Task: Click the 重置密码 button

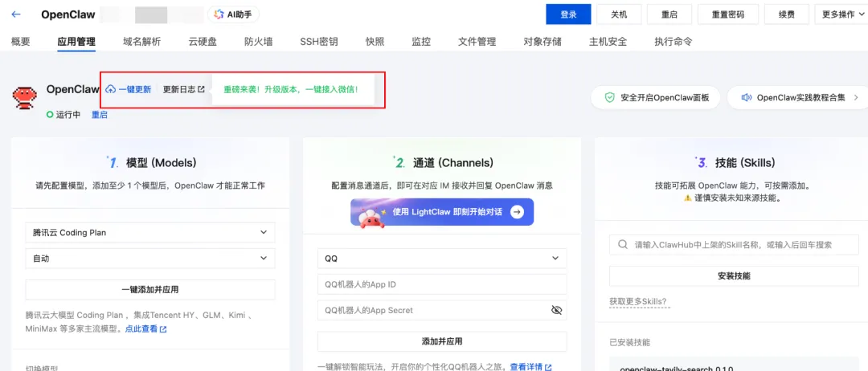Action: point(728,14)
